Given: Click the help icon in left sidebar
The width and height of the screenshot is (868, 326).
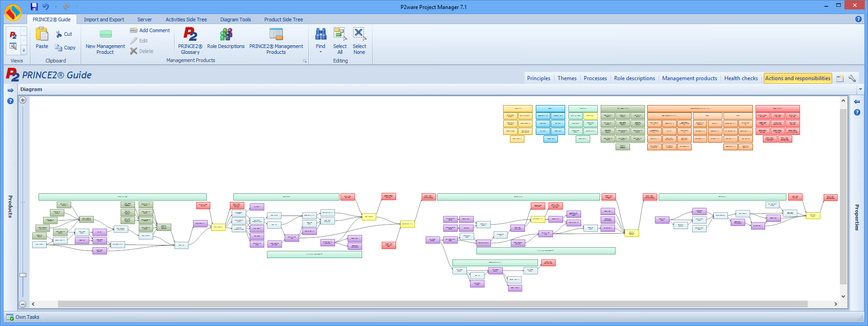Looking at the screenshot, I should 10,101.
